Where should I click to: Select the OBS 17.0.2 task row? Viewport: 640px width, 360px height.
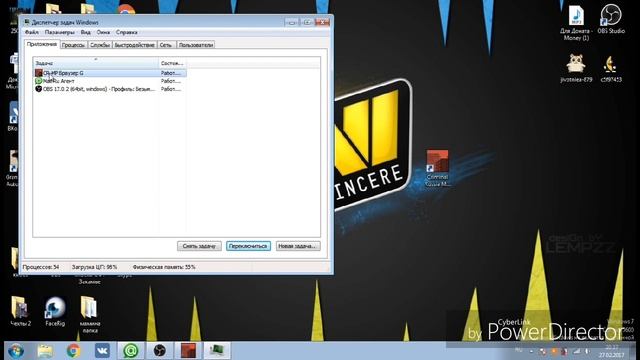(110, 89)
